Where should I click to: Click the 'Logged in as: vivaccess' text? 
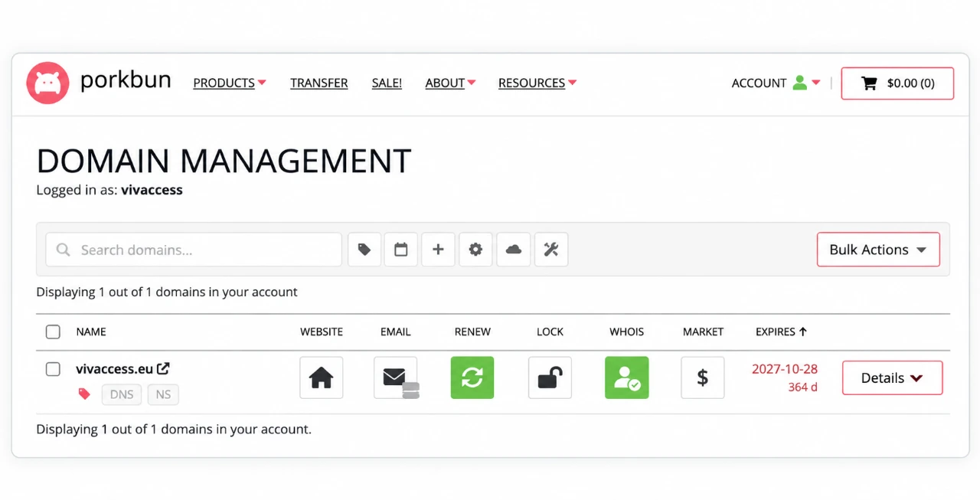tap(109, 190)
